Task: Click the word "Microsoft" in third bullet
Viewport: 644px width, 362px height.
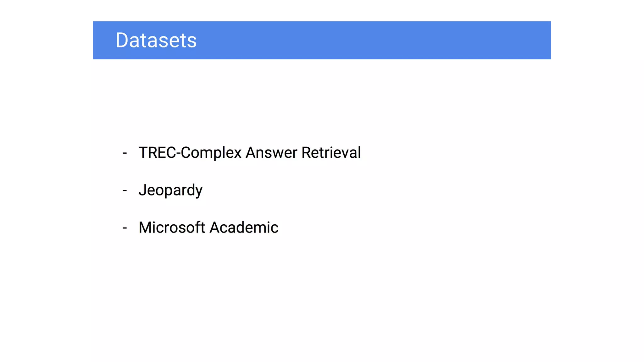Action: point(172,228)
